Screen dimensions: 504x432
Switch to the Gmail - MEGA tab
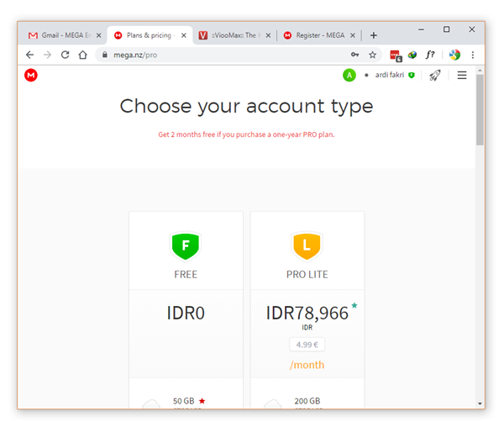(64, 35)
